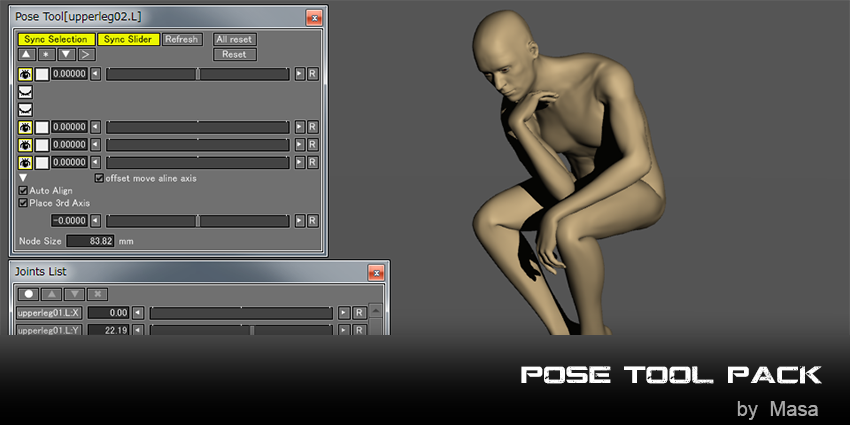
Task: Click the Node Size 83.82 input field
Action: [91, 241]
